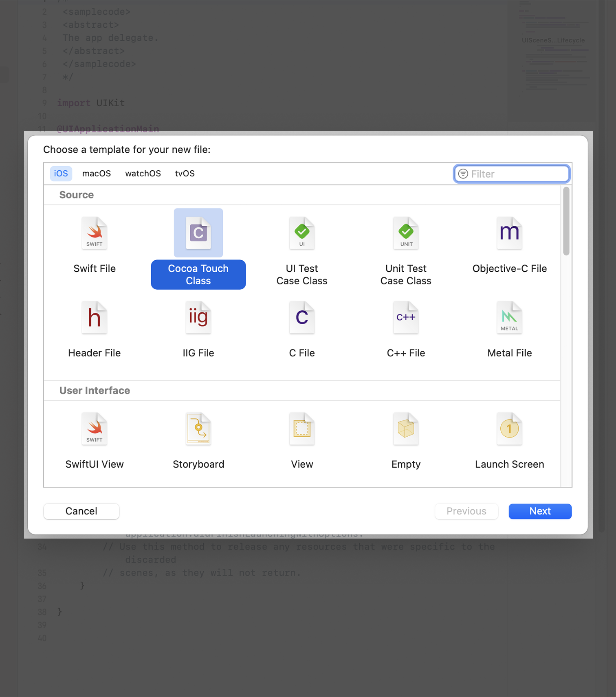
Task: Switch to the watchOS platform tab
Action: coord(143,174)
